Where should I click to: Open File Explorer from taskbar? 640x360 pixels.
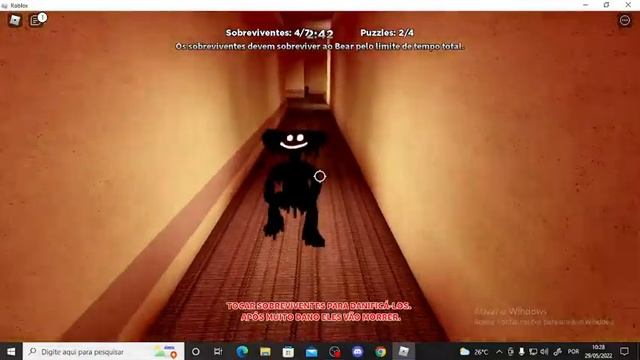point(265,351)
